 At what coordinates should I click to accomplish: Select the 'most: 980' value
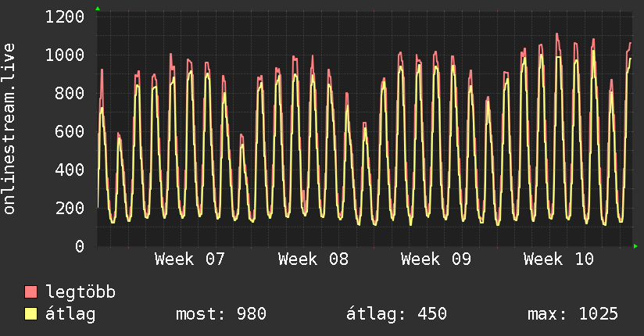tap(221, 314)
